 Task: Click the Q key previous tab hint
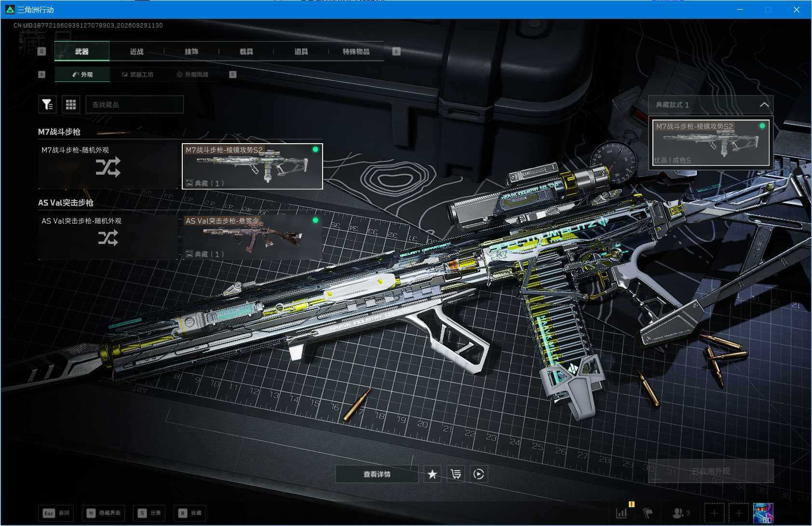(42, 52)
